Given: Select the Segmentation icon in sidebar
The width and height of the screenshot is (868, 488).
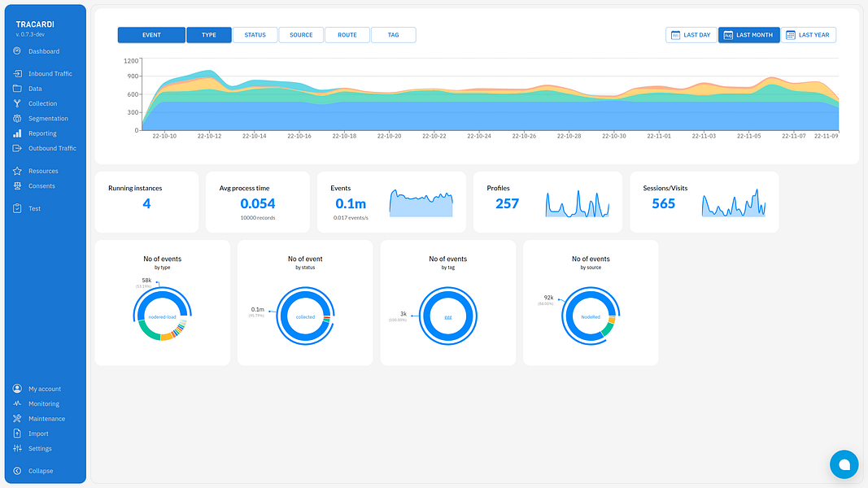Looking at the screenshot, I should pyautogui.click(x=17, y=119).
